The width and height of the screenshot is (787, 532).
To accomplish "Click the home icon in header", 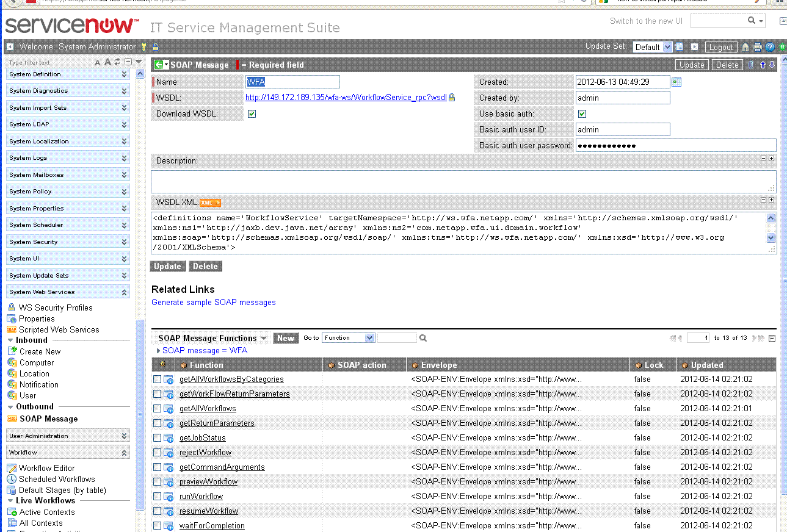I will [745, 47].
